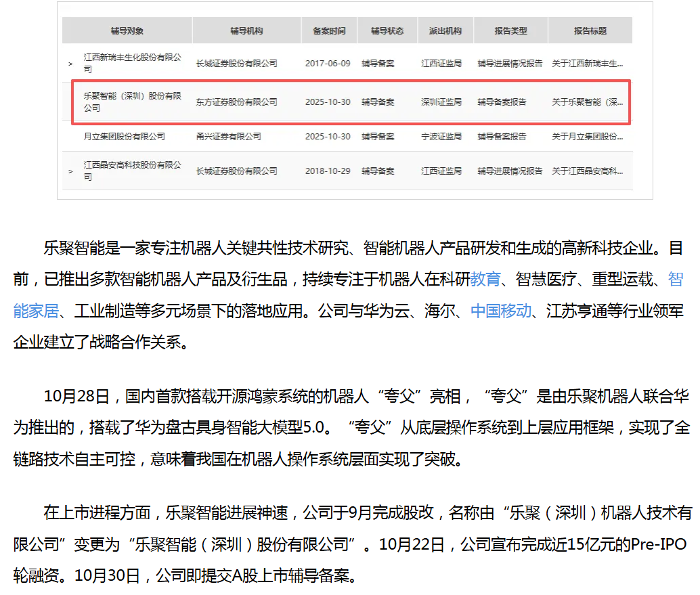The width and height of the screenshot is (700, 595).
Task: Select 江西新瑞丰生化股份有限公司 company cell
Action: pos(133,64)
